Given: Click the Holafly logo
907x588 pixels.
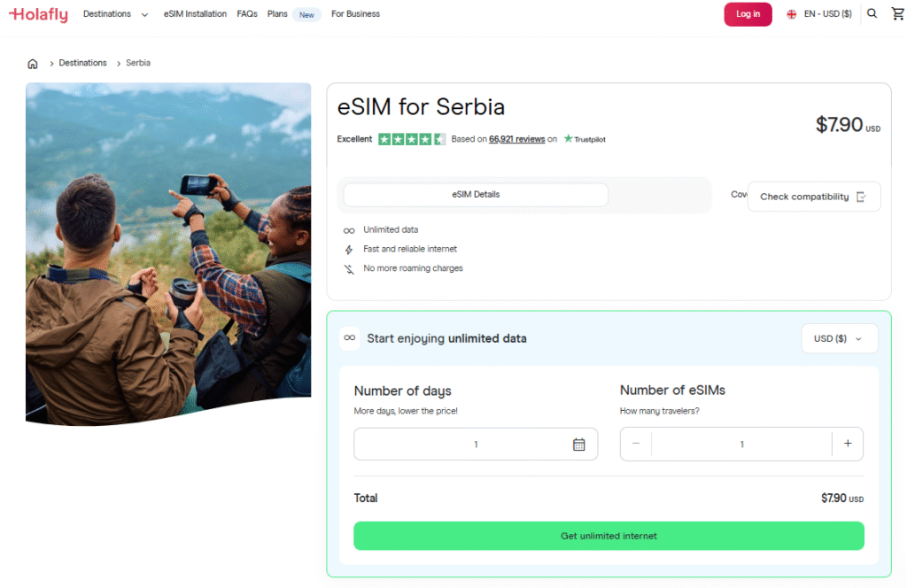Looking at the screenshot, I should pos(37,13).
